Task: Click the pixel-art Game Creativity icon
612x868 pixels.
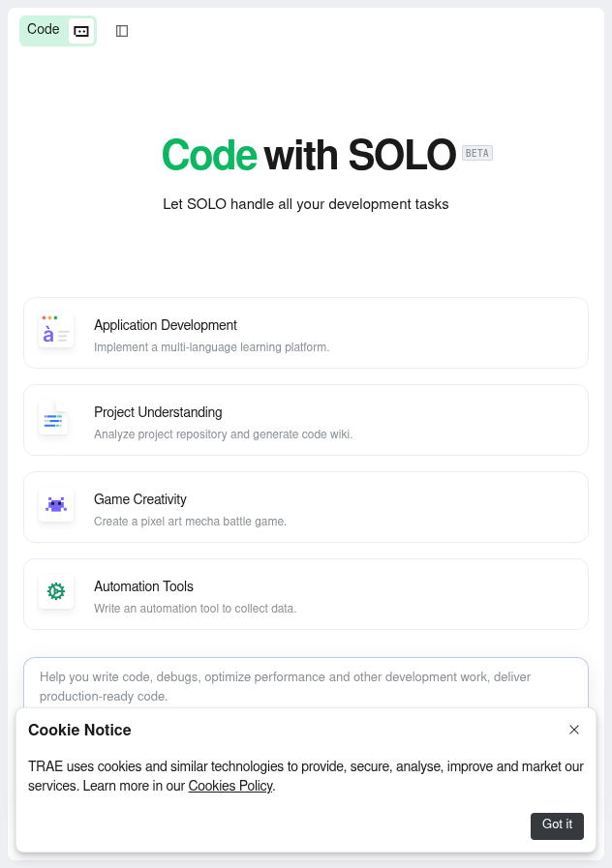Action: pos(56,506)
